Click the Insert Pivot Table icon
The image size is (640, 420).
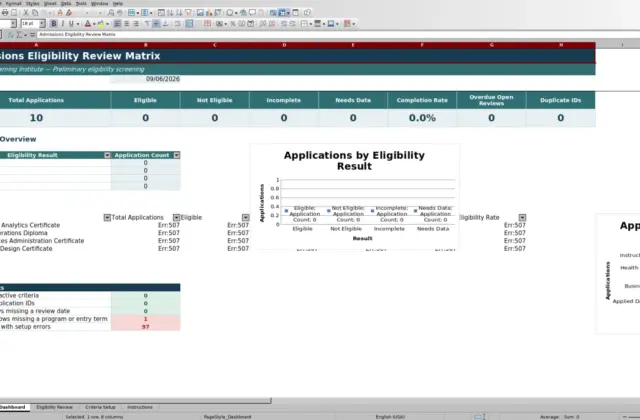[218, 13]
